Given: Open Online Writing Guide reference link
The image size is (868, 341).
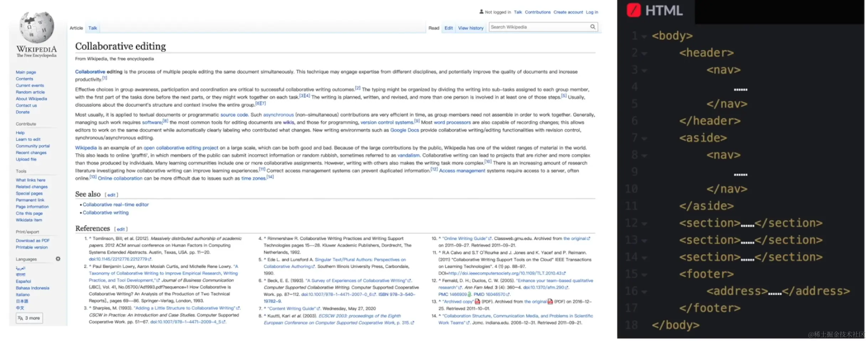Looking at the screenshot, I should click(x=464, y=238).
